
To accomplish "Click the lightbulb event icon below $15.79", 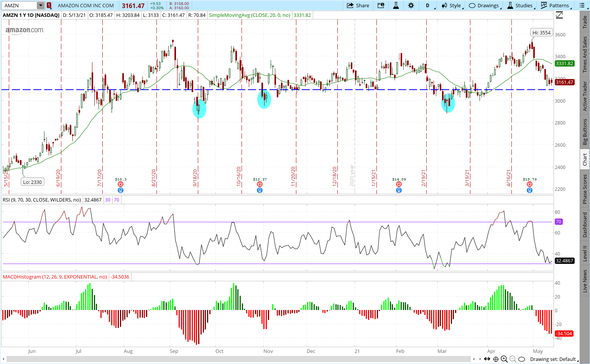I will pos(529,190).
